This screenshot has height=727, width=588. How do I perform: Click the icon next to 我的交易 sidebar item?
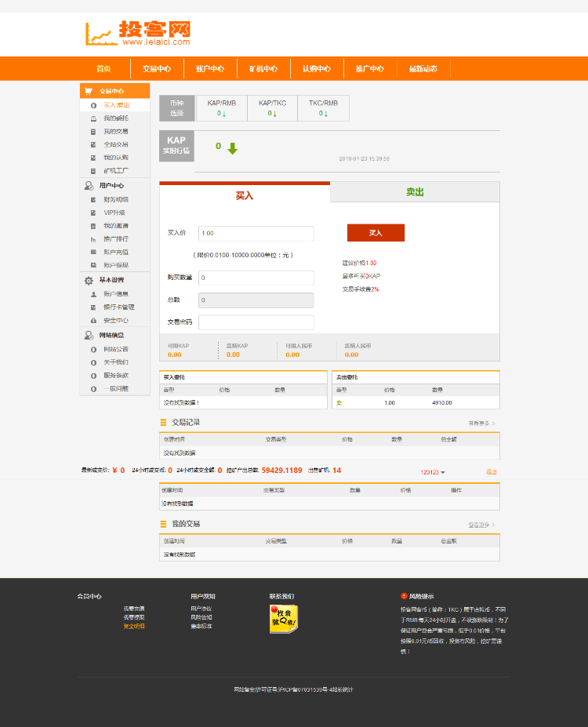93,132
